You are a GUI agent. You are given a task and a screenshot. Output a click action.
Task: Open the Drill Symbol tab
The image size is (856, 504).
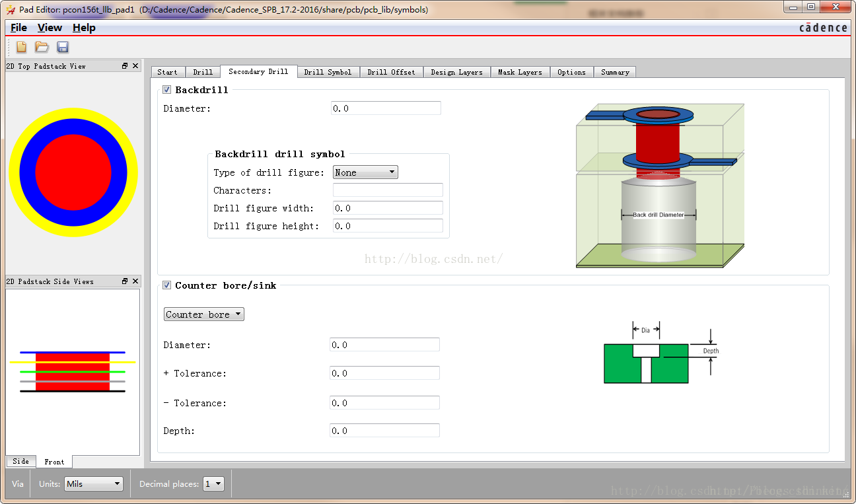click(328, 72)
